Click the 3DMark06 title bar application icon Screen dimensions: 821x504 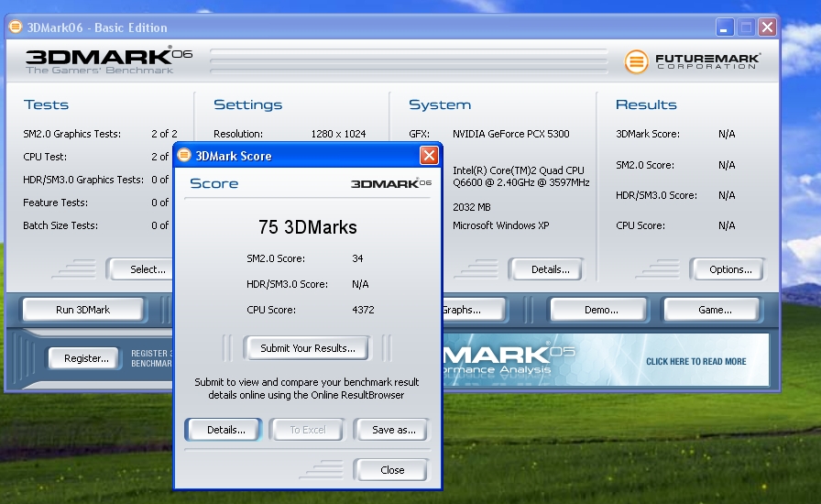pyautogui.click(x=16, y=27)
